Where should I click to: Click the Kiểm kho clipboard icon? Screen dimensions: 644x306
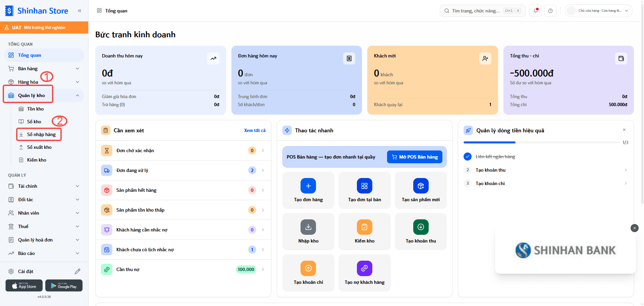click(365, 227)
